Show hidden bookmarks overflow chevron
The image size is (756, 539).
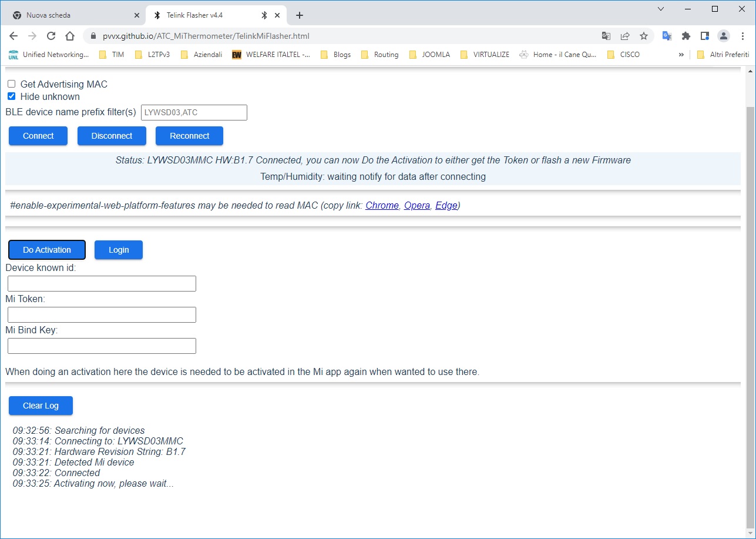[x=681, y=55]
